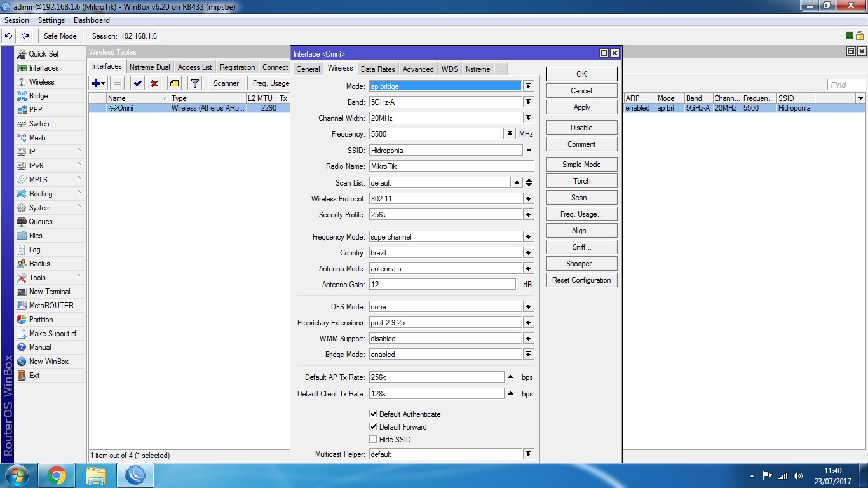Select Make Supout.rif in the sidebar
The width and height of the screenshot is (868, 488).
pyautogui.click(x=52, y=334)
